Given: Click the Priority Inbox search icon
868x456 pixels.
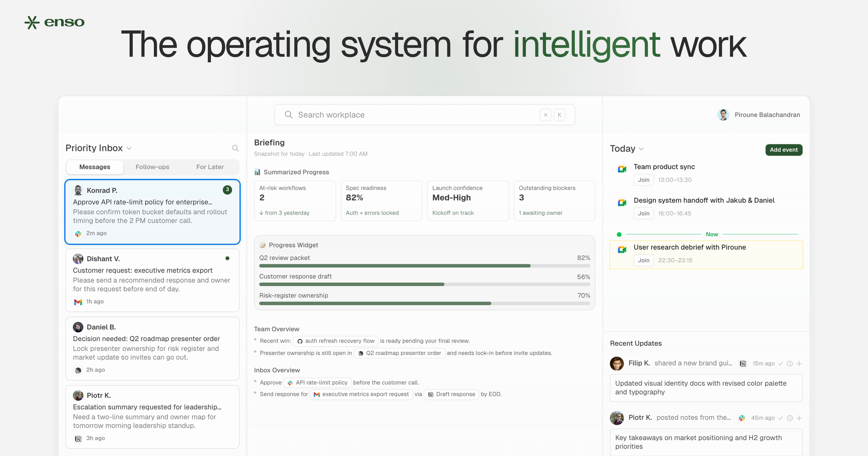Looking at the screenshot, I should [235, 148].
